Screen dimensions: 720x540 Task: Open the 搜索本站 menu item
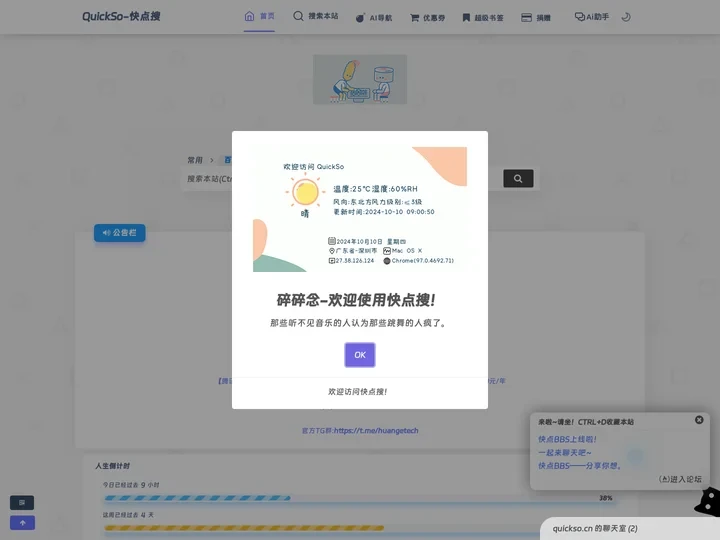[x=315, y=16]
